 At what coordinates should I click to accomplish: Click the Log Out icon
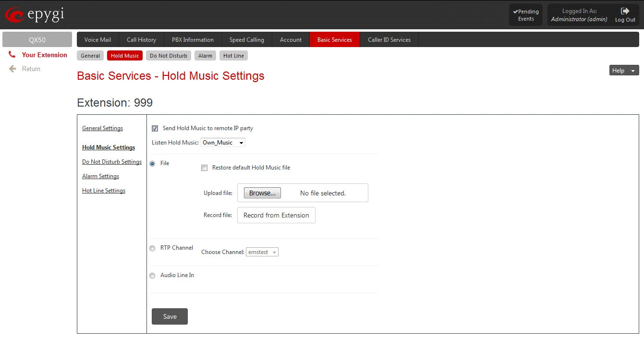(625, 11)
